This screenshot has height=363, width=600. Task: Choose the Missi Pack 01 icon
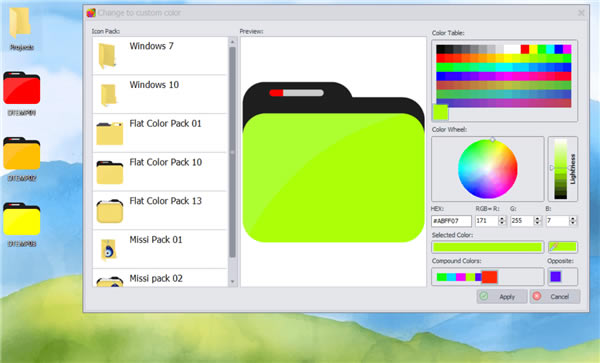click(x=160, y=249)
